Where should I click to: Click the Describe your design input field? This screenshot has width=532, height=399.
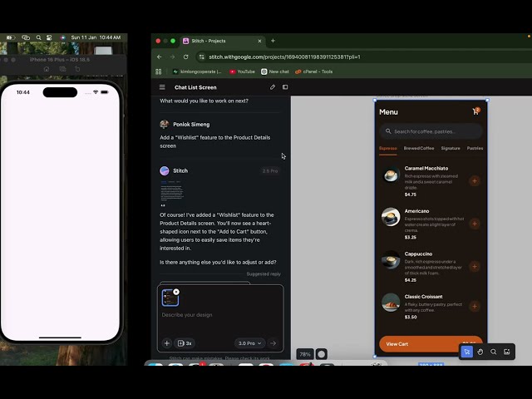click(220, 315)
